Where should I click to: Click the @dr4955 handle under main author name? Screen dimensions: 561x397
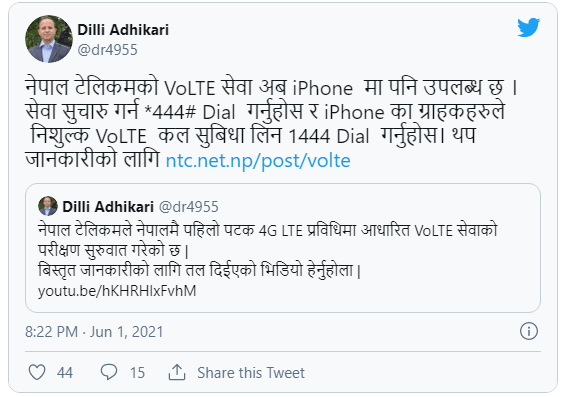107,50
